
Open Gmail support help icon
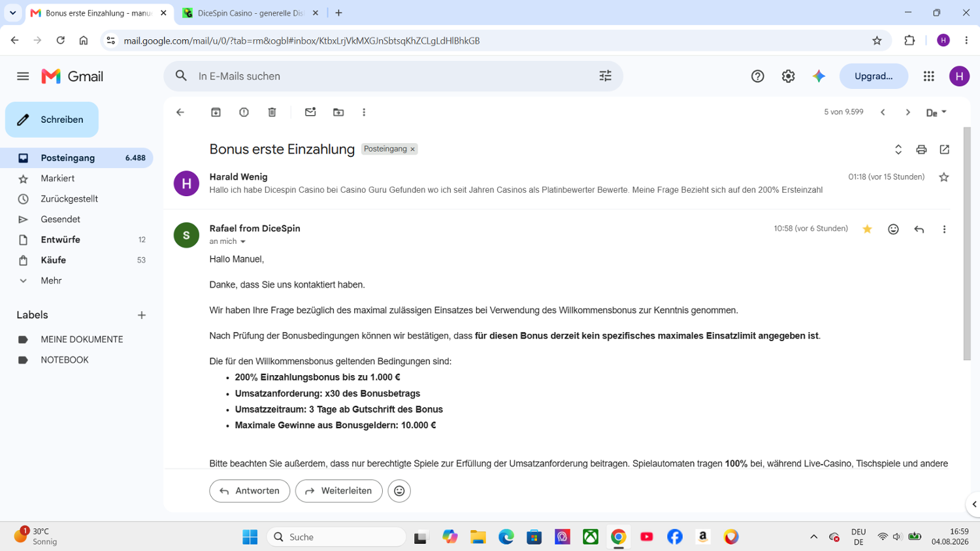[x=757, y=76]
